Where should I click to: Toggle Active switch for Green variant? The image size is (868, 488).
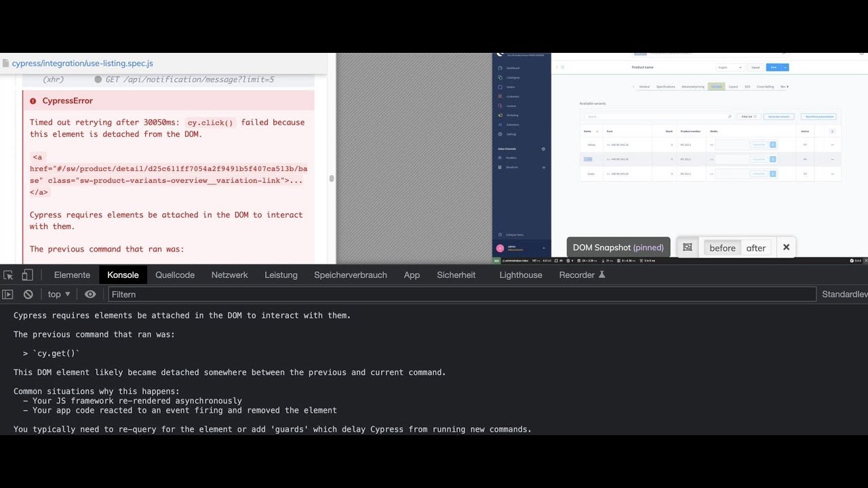tap(805, 174)
